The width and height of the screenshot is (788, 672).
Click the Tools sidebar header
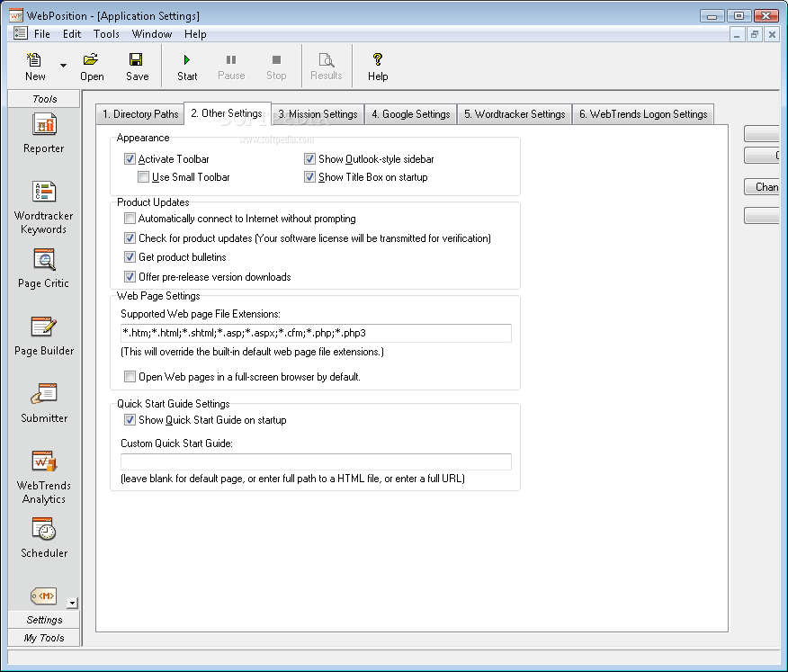point(44,99)
